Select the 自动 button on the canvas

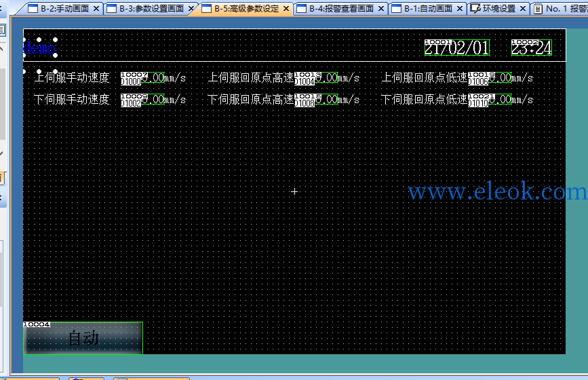(x=83, y=338)
